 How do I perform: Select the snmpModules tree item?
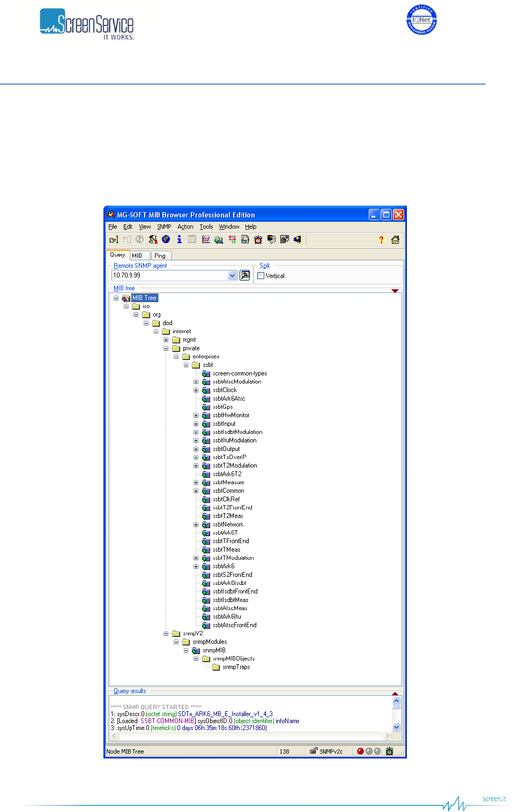click(210, 642)
